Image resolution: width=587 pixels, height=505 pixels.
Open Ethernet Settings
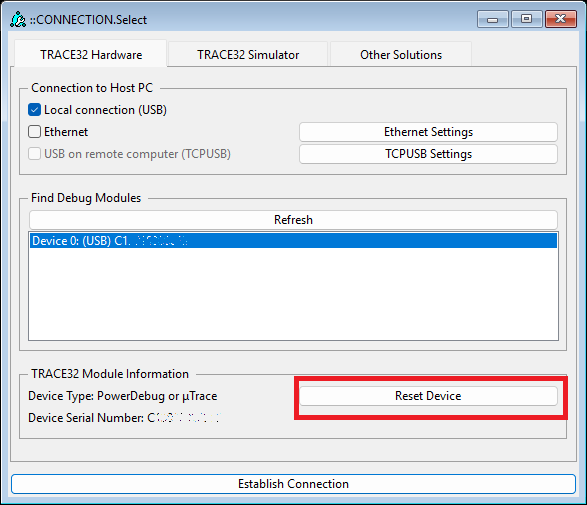(428, 132)
